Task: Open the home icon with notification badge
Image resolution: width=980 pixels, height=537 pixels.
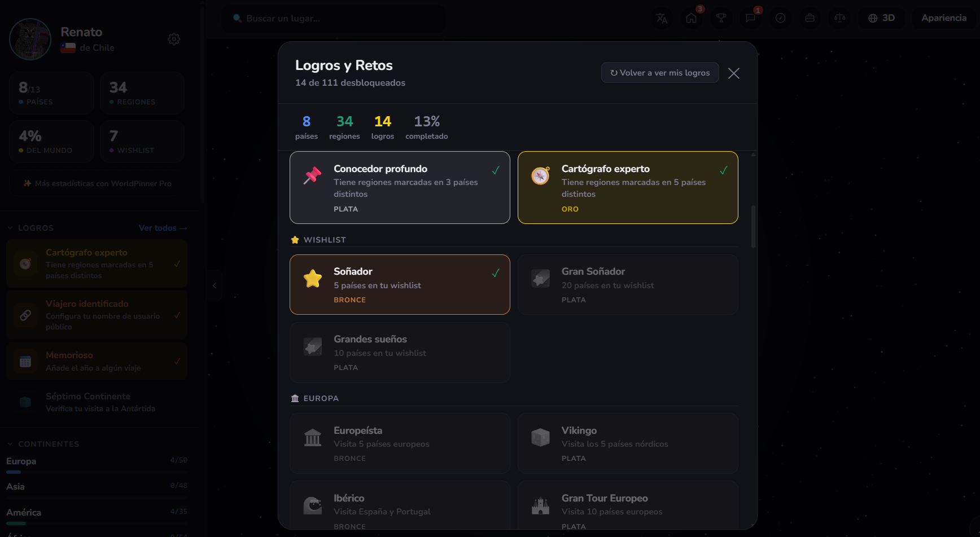Action: (692, 18)
